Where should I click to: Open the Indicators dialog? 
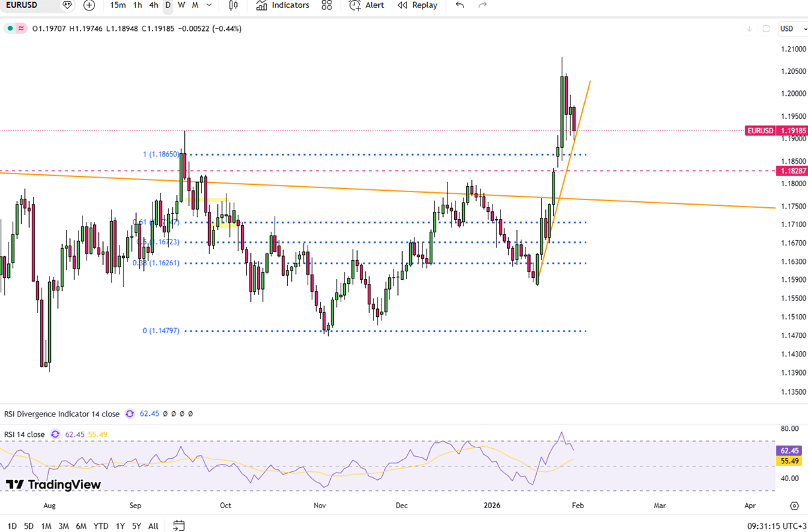(x=283, y=5)
